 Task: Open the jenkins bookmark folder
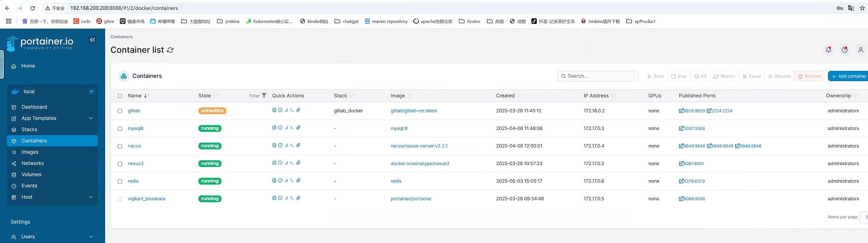coord(228,21)
